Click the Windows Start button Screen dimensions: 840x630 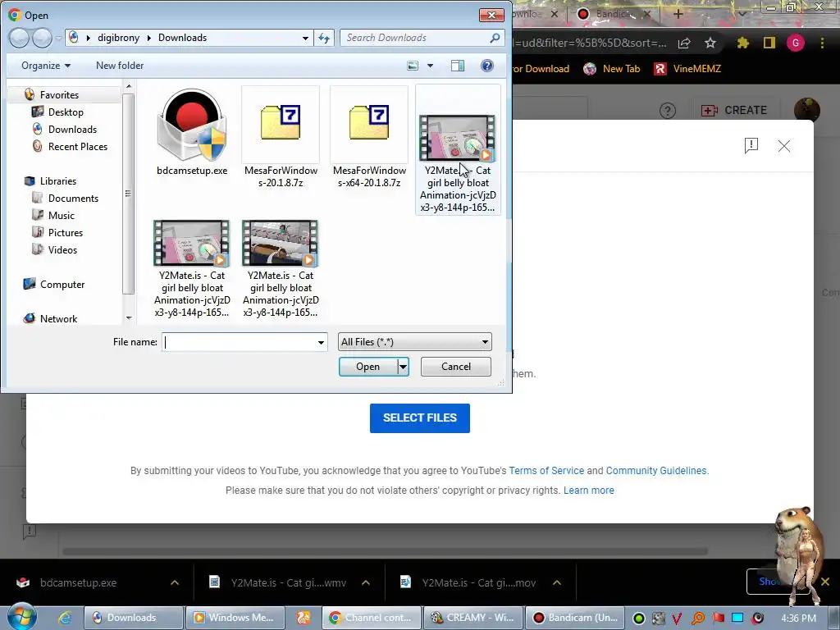[x=22, y=617]
